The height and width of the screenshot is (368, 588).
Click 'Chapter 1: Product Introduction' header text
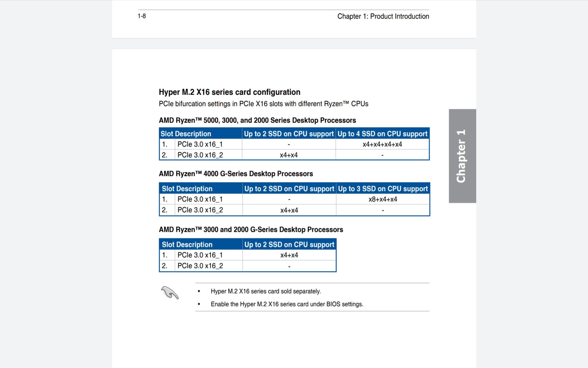(383, 16)
